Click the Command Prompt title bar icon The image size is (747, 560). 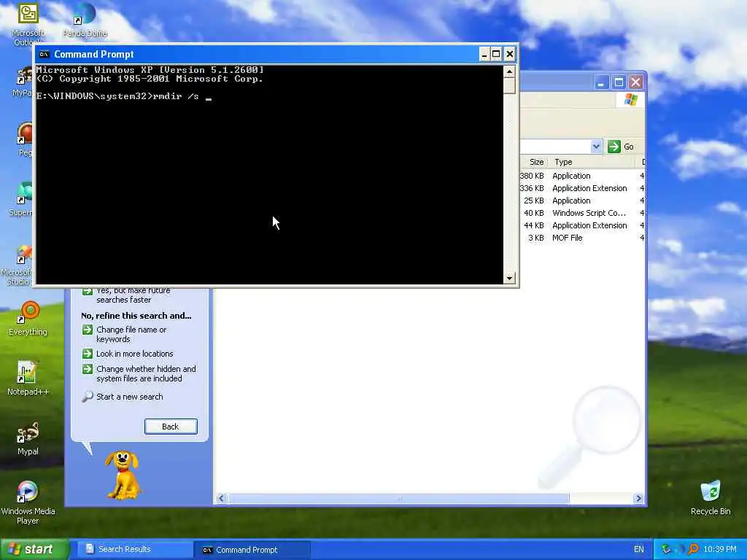[44, 54]
